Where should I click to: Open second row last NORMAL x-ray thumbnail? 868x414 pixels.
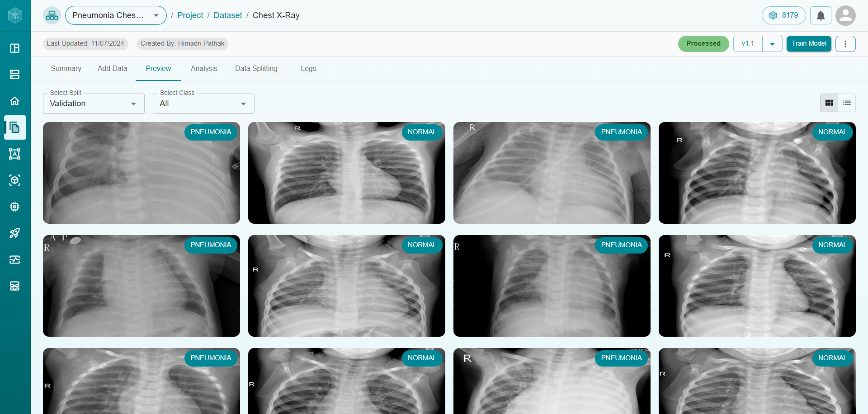click(x=757, y=286)
